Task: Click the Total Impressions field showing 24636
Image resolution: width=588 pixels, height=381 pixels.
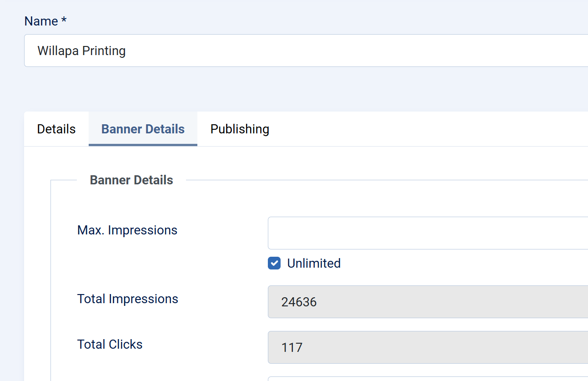Action: 428,302
